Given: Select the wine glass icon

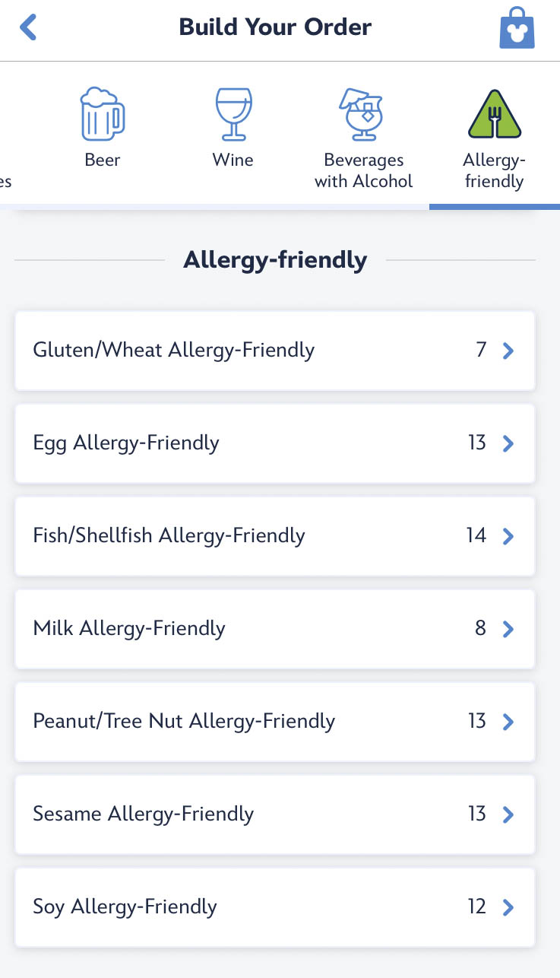Looking at the screenshot, I should [233, 114].
